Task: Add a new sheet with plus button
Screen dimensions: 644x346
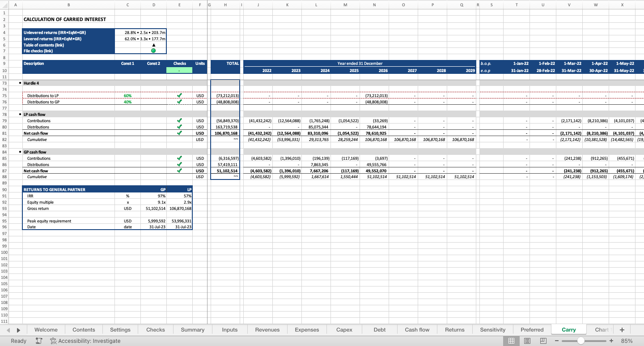Action: pos(622,329)
